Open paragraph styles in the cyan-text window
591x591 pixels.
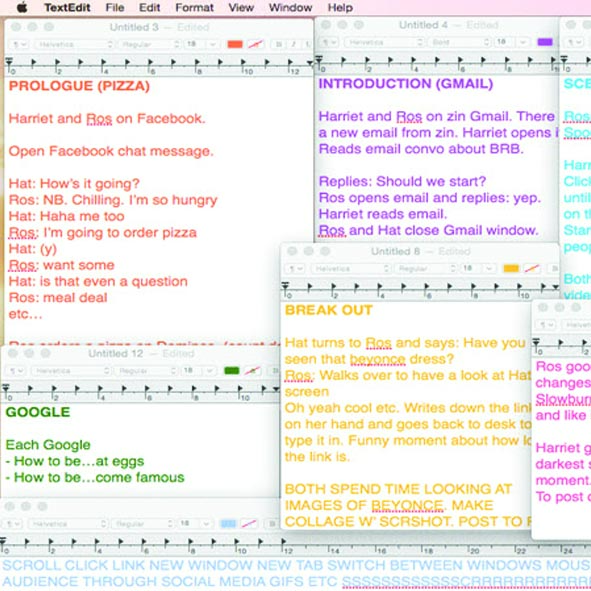click(575, 42)
